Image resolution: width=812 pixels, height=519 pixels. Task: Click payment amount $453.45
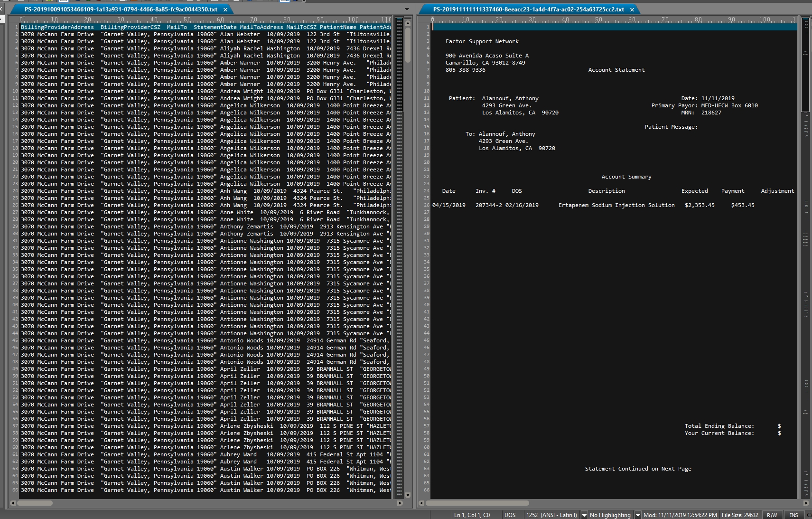[x=743, y=205]
